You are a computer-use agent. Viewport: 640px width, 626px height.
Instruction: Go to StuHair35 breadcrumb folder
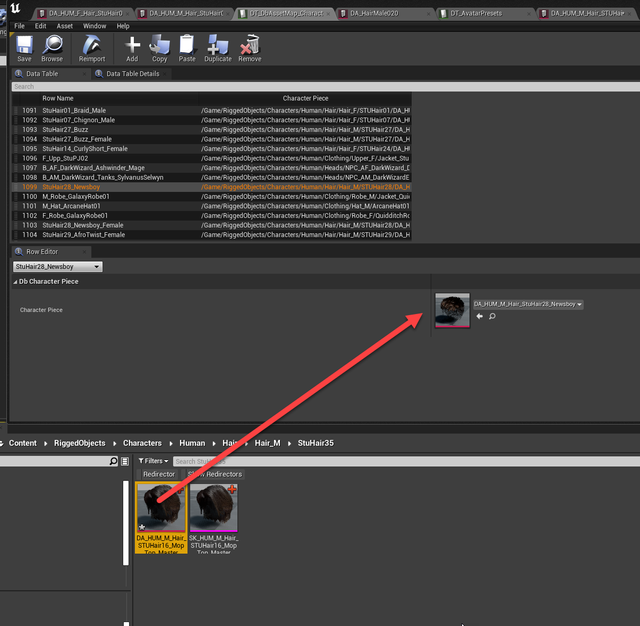pyautogui.click(x=316, y=443)
